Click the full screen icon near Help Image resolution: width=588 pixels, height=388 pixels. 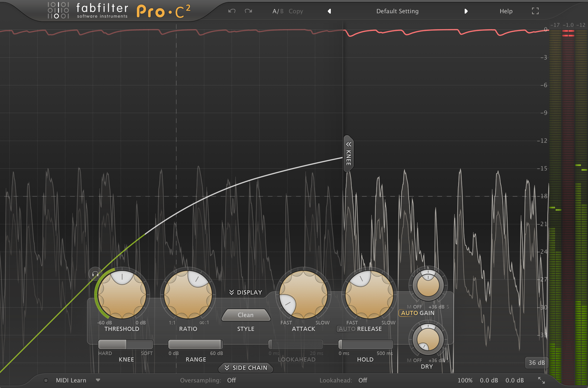535,11
